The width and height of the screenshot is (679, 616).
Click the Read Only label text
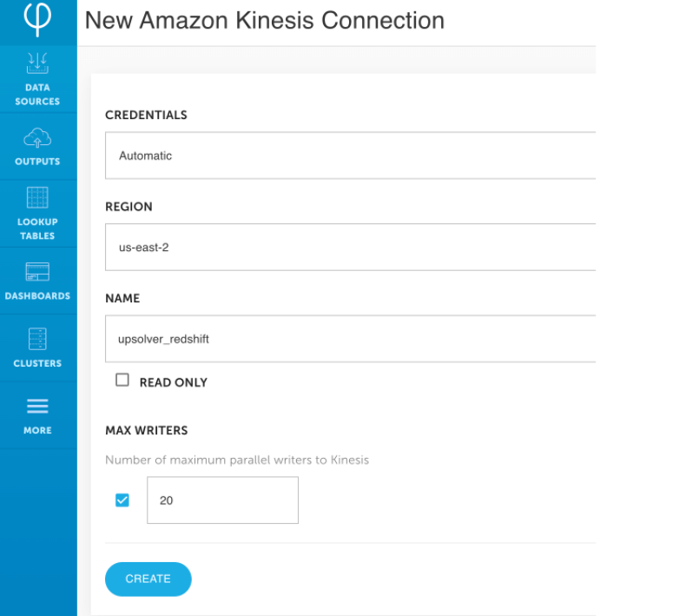coord(173,382)
